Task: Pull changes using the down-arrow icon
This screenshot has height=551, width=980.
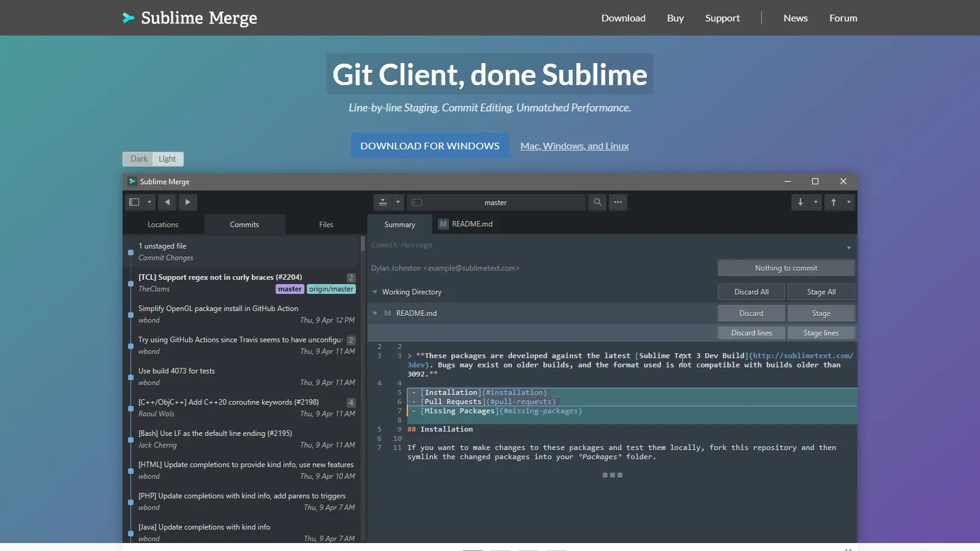Action: click(x=801, y=202)
